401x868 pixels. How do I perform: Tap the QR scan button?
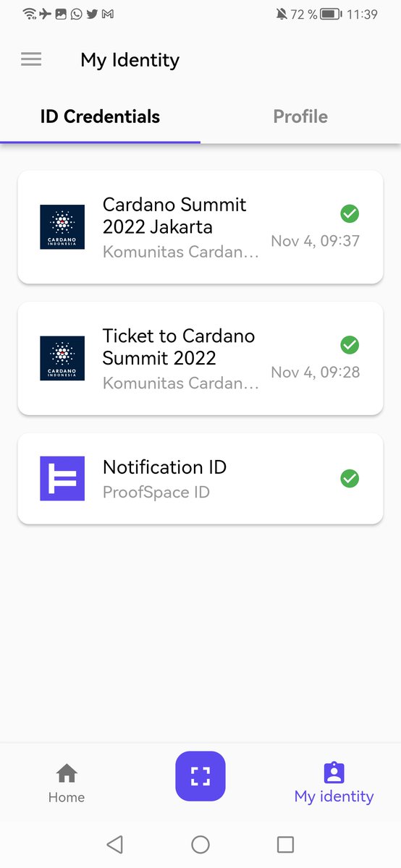[200, 776]
